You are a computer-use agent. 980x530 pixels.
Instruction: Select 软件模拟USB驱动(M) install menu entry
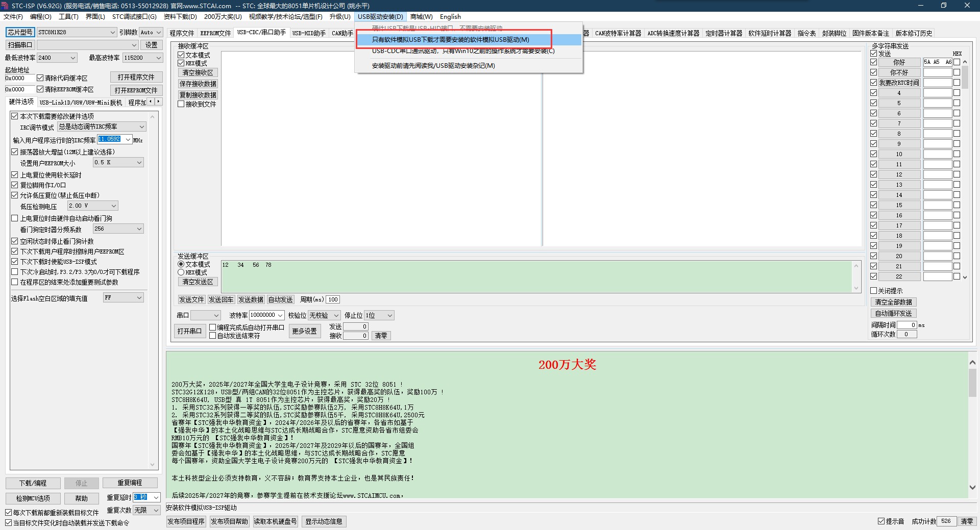pyautogui.click(x=469, y=39)
